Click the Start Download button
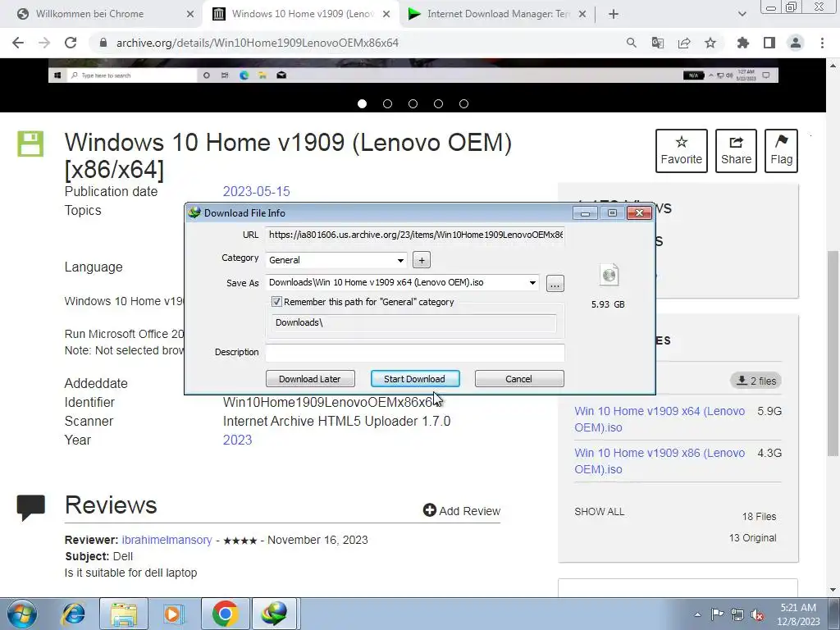This screenshot has width=840, height=630. [414, 379]
